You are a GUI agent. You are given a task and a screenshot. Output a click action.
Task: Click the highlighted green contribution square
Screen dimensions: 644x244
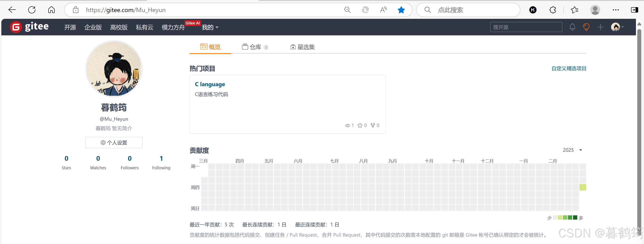(x=582, y=187)
